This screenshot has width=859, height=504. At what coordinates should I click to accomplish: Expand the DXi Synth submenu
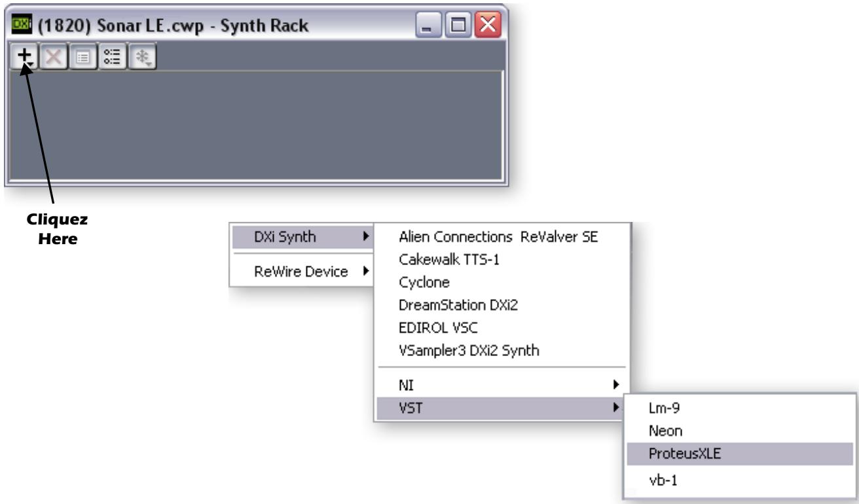(300, 236)
